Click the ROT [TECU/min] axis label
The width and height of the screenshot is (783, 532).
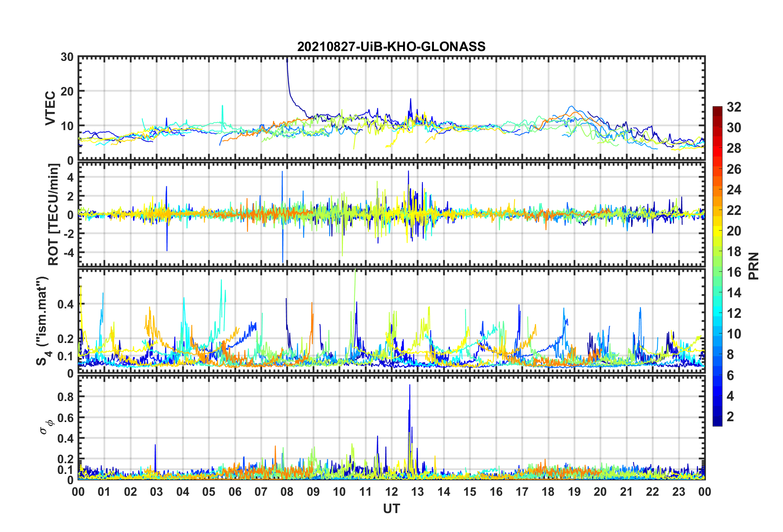click(x=54, y=215)
